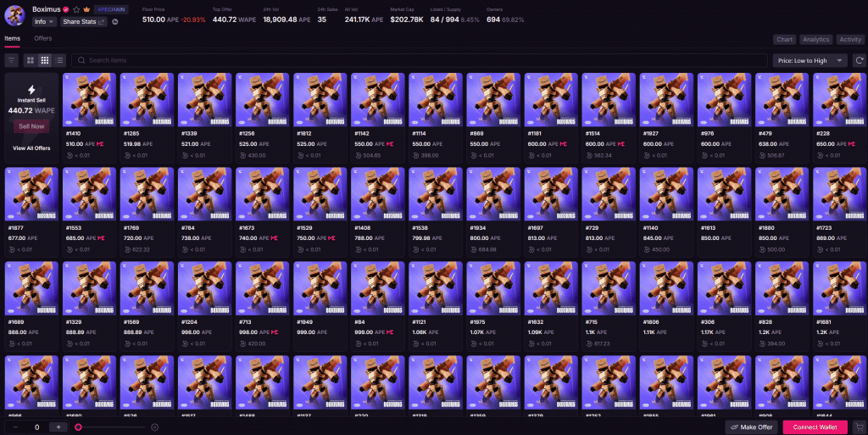Open the Price: Low to High sort dropdown

pos(810,60)
